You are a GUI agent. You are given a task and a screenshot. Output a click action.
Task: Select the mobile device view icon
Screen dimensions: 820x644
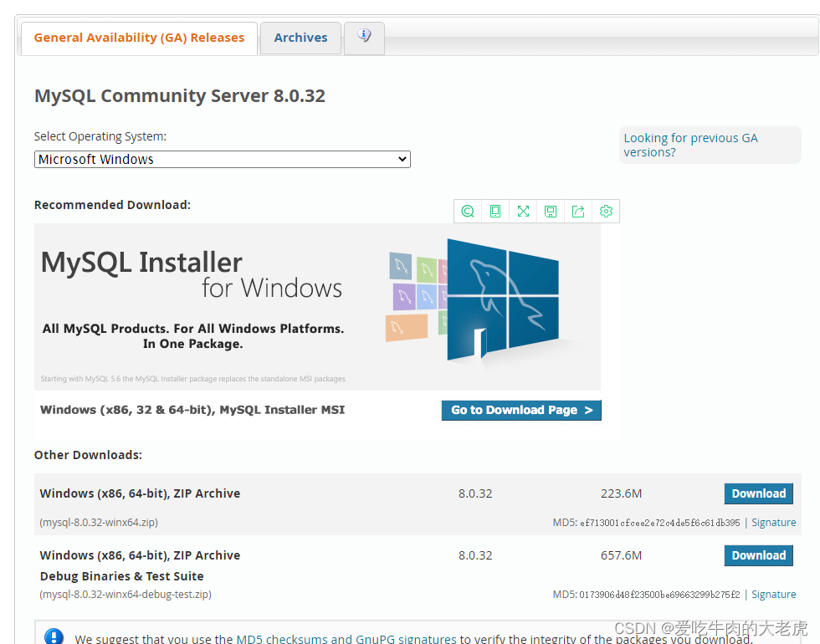[495, 211]
